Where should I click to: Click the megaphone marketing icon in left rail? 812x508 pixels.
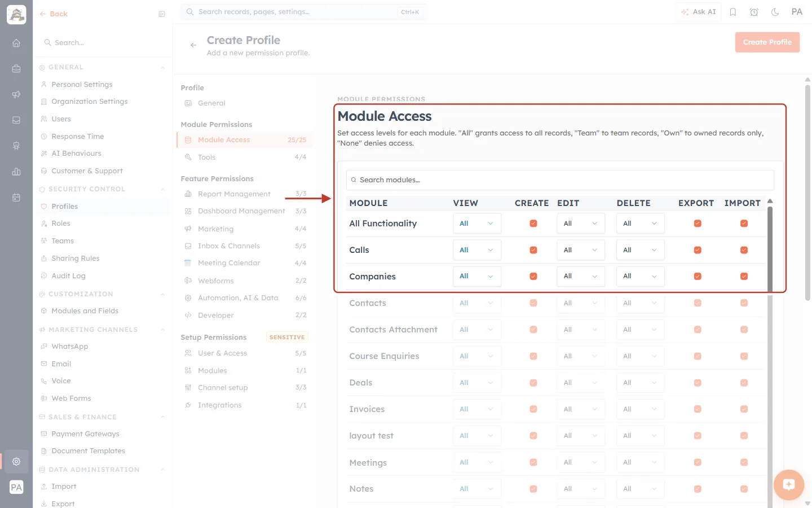click(x=16, y=94)
